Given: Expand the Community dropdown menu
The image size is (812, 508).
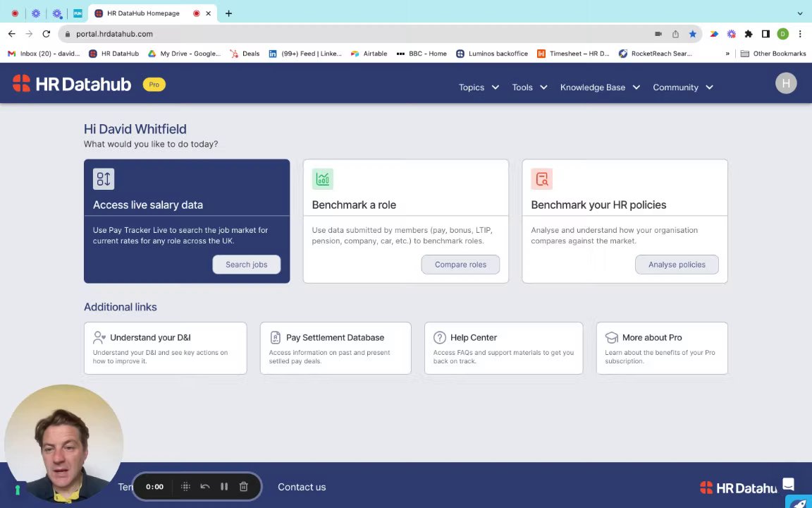Looking at the screenshot, I should point(683,87).
